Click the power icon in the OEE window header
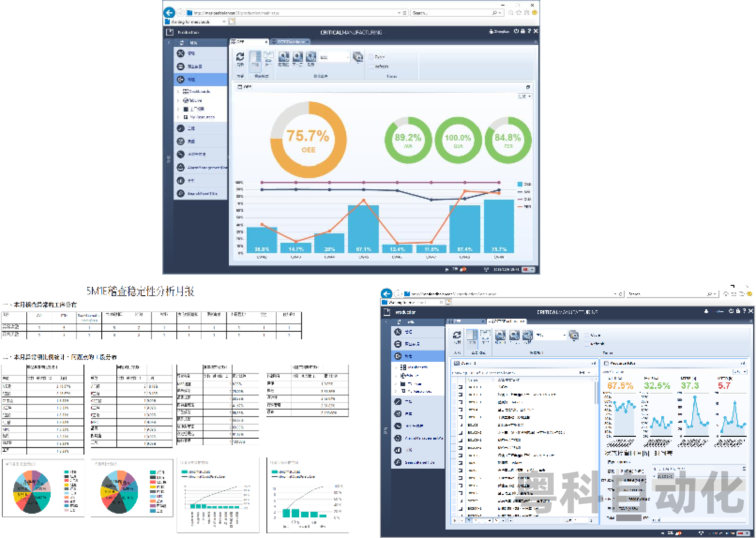The height and width of the screenshot is (538, 756). point(516,31)
